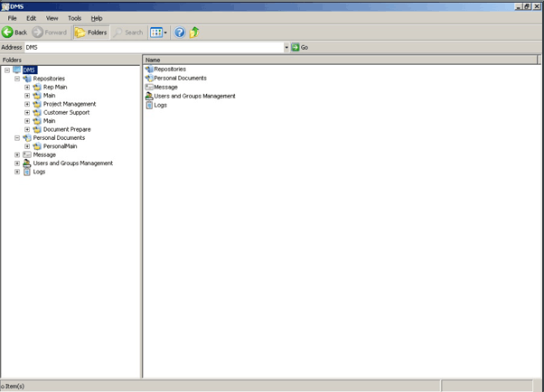Toggle the Folders pane button

[91, 33]
